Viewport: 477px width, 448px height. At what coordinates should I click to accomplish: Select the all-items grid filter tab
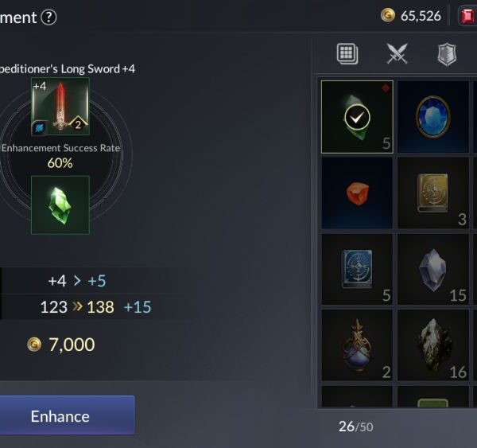pyautogui.click(x=347, y=53)
